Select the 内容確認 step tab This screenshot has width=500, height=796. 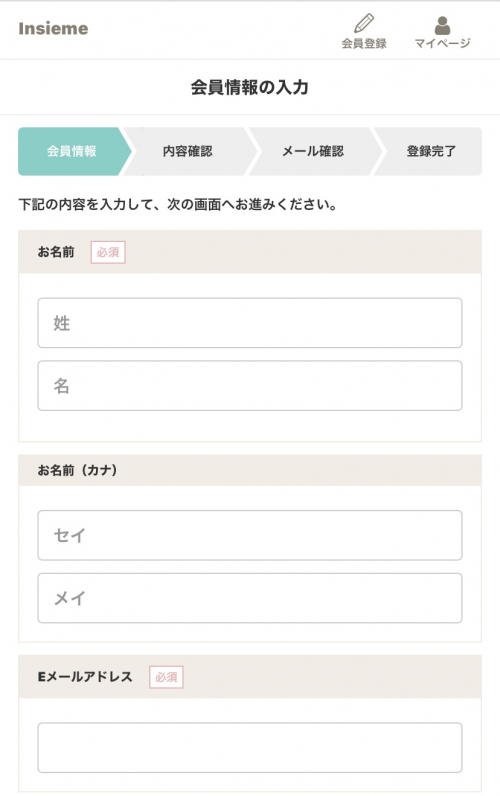pyautogui.click(x=190, y=151)
